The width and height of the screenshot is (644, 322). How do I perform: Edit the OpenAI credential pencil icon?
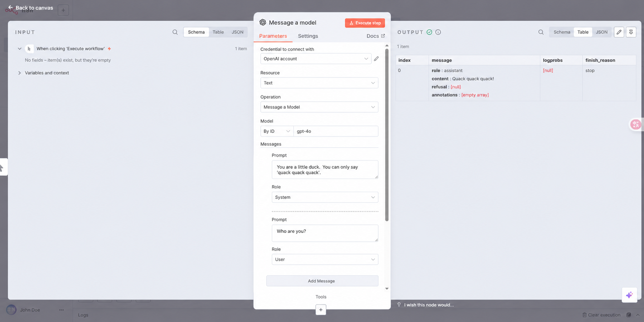click(376, 58)
